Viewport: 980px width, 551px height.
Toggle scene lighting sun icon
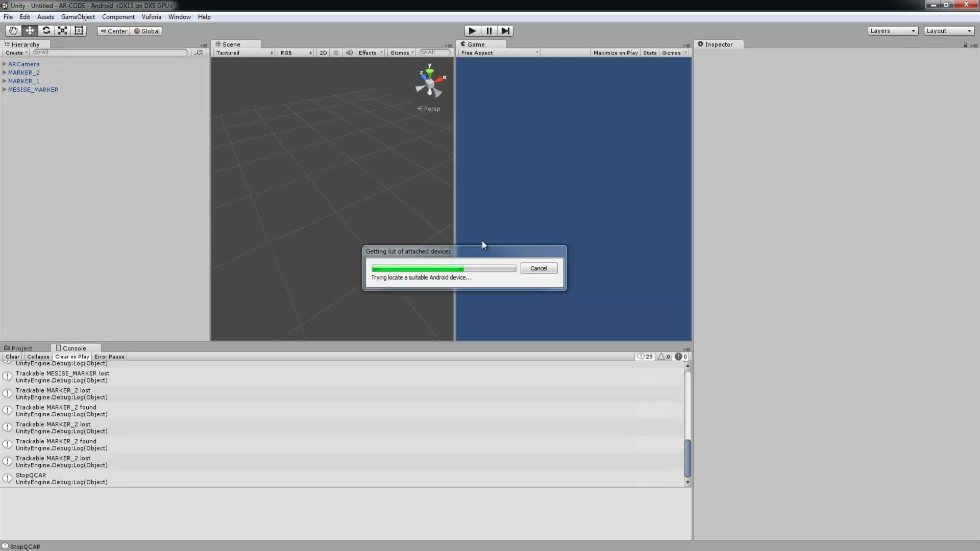[336, 53]
